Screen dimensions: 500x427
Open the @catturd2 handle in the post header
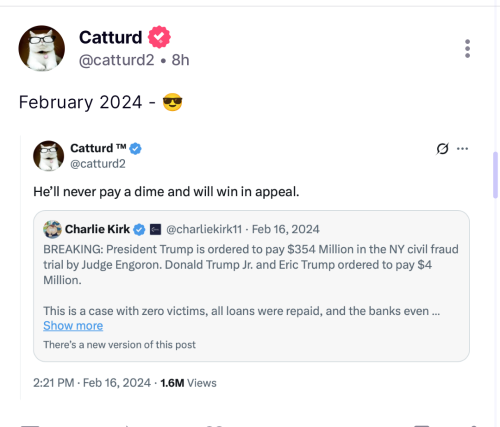point(117,60)
